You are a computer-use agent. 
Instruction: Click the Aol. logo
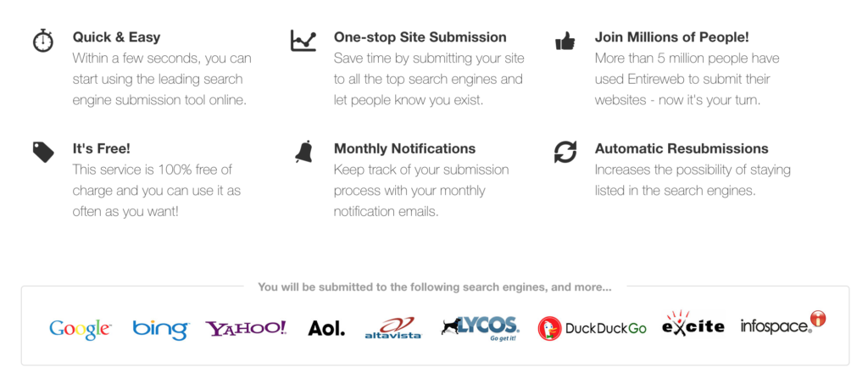pyautogui.click(x=326, y=328)
